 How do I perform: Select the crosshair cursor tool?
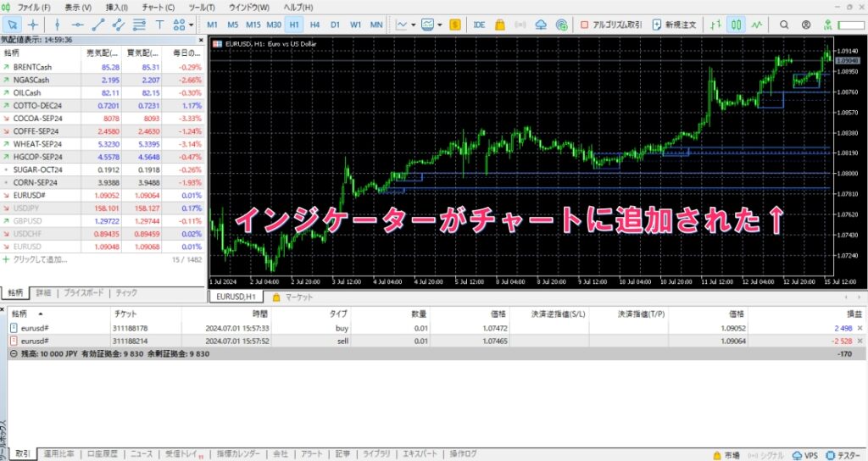pos(32,25)
